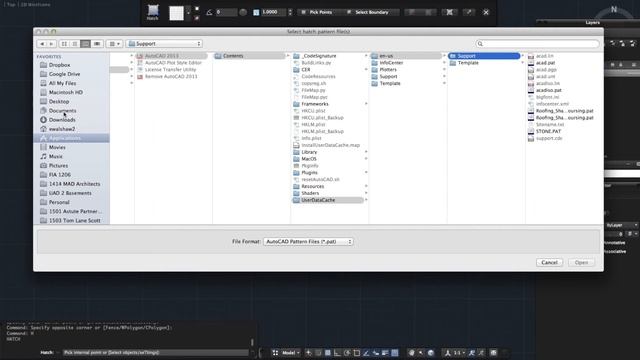Select the Contents folder
Viewport: 640px width, 360px height.
coord(249,56)
